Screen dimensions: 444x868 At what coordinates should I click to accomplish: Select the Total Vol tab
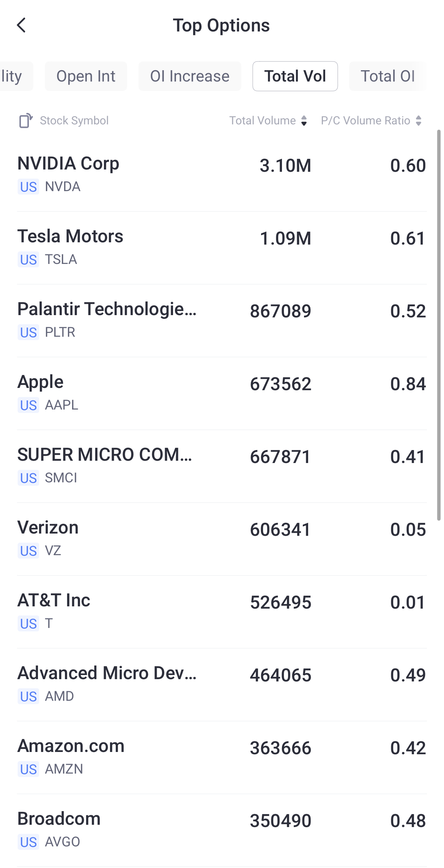(x=295, y=76)
